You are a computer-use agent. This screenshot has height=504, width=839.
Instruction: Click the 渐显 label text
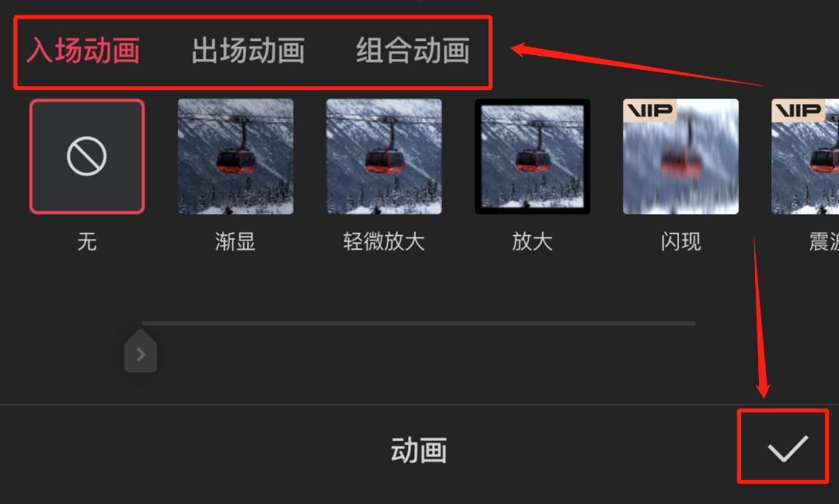[235, 242]
